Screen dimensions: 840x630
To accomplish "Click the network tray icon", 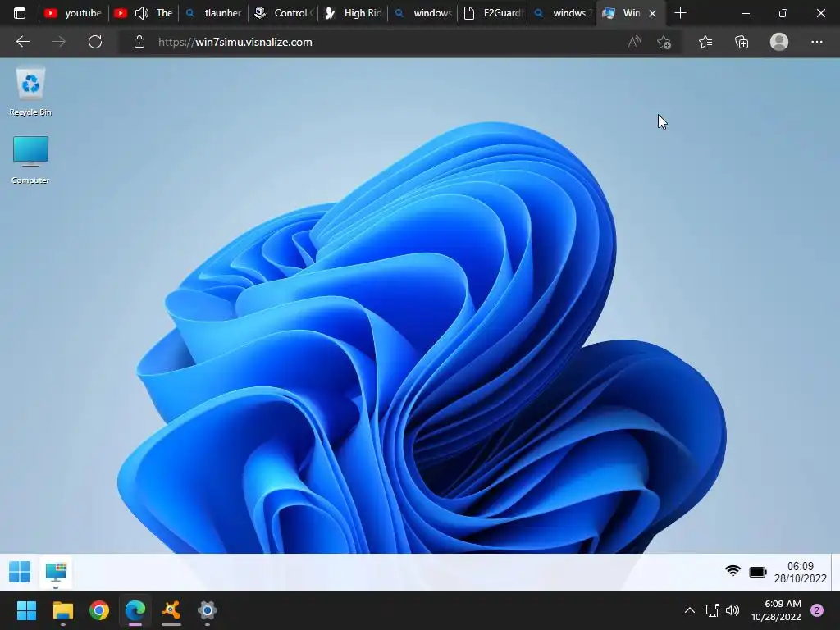I will point(712,610).
